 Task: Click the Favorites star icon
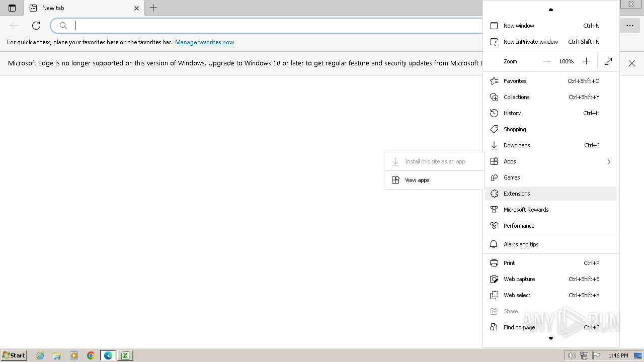[x=494, y=81]
